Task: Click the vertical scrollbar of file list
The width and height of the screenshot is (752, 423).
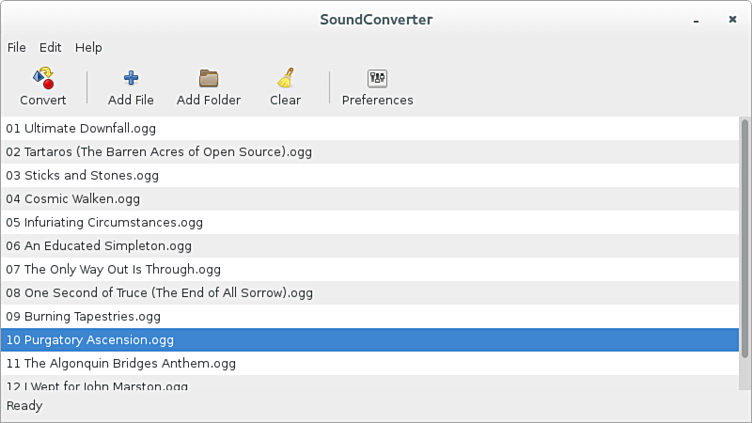Action: (x=744, y=250)
